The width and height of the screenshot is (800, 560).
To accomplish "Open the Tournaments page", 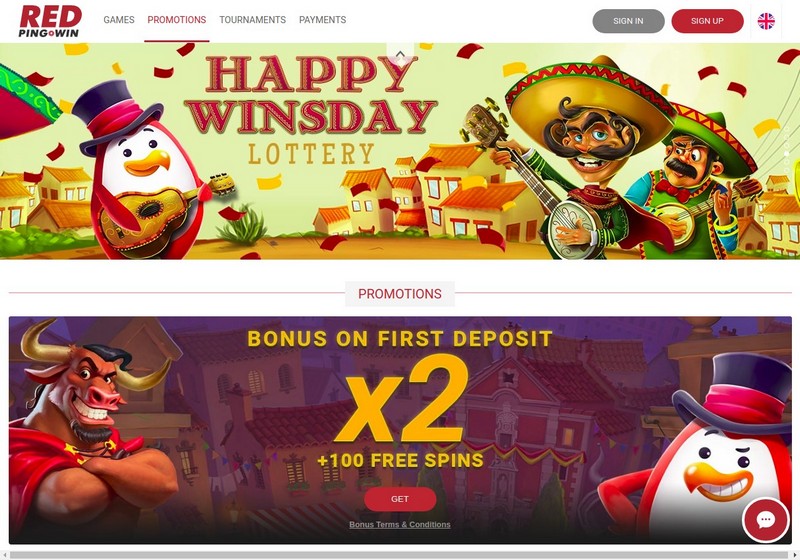I will (x=253, y=20).
